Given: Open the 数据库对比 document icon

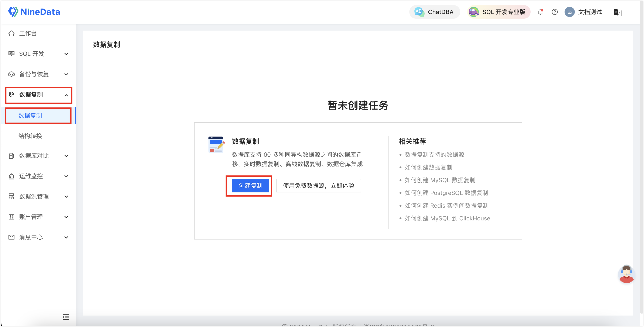Looking at the screenshot, I should pos(11,156).
